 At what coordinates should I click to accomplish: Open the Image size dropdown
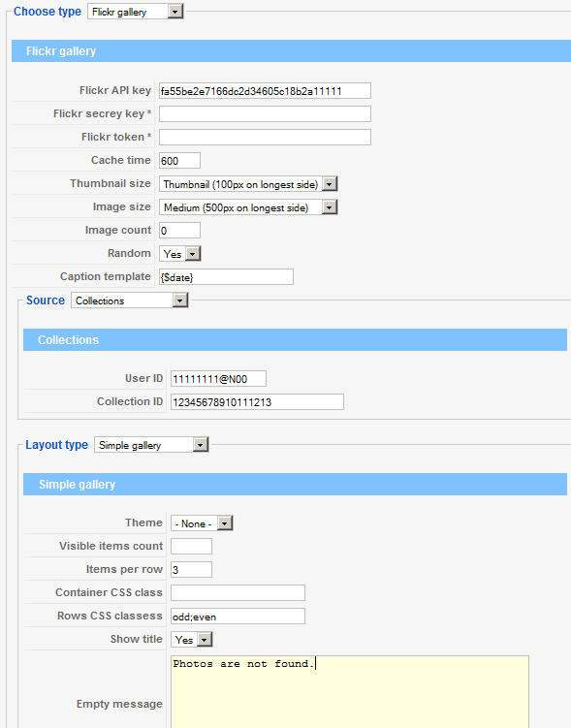point(248,207)
